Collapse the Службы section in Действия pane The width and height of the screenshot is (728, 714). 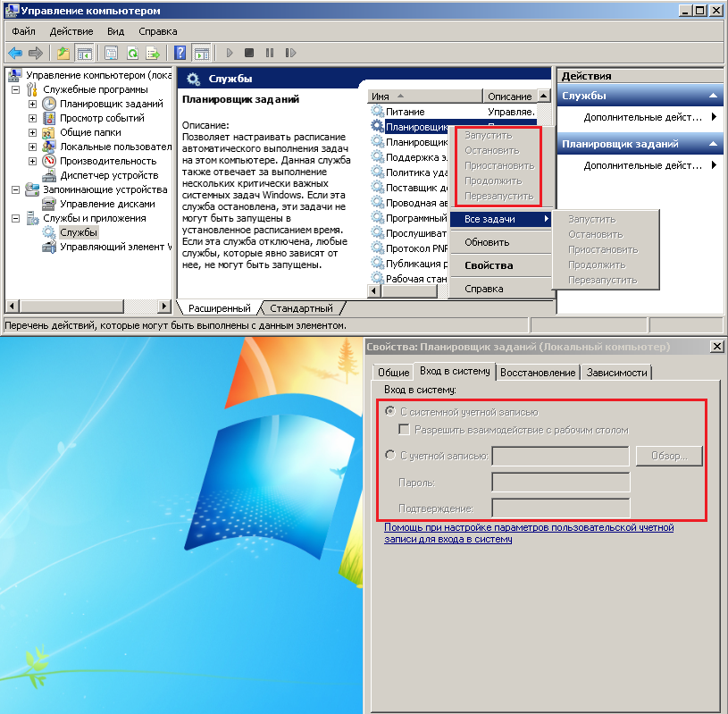tap(713, 96)
